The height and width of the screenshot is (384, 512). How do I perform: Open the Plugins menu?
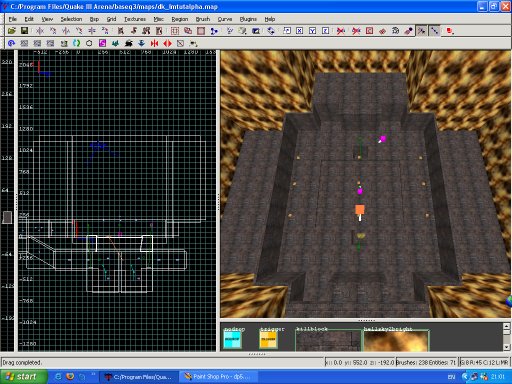click(x=248, y=19)
